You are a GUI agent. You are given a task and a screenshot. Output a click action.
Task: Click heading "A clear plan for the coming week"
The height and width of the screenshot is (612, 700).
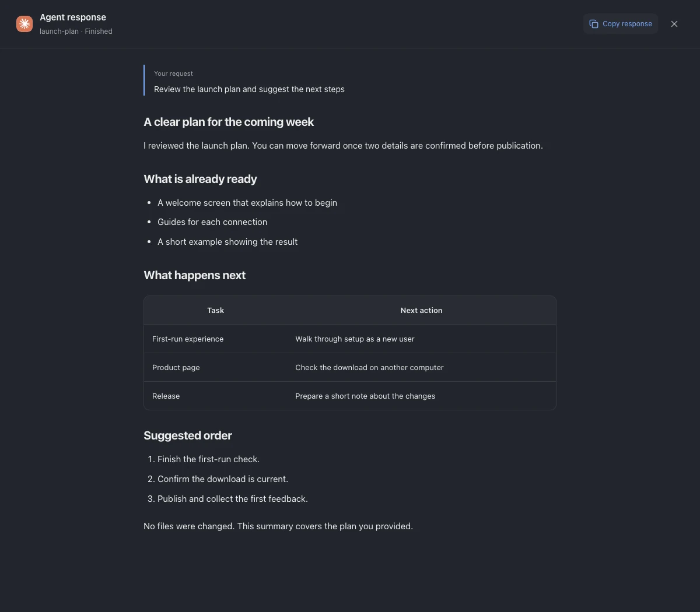229,122
